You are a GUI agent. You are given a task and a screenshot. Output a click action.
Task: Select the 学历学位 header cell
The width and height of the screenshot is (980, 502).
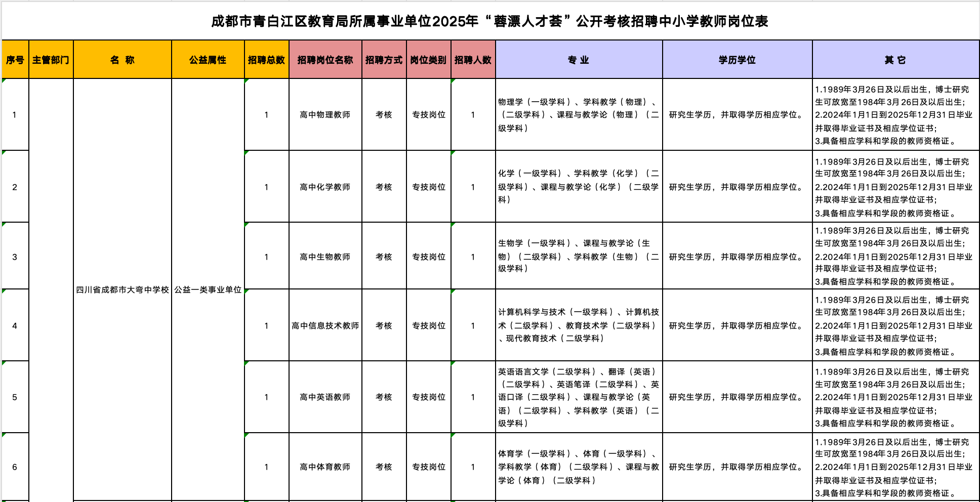[x=737, y=60]
